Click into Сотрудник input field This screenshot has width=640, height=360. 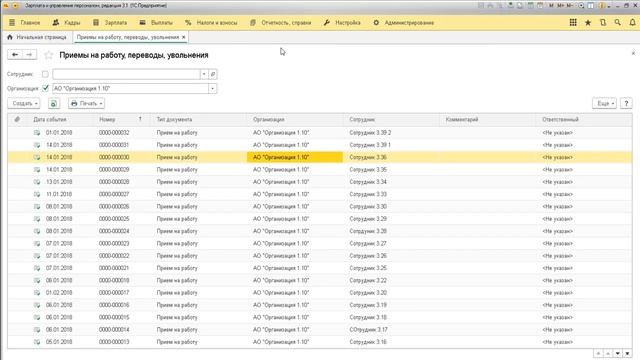[x=126, y=74]
